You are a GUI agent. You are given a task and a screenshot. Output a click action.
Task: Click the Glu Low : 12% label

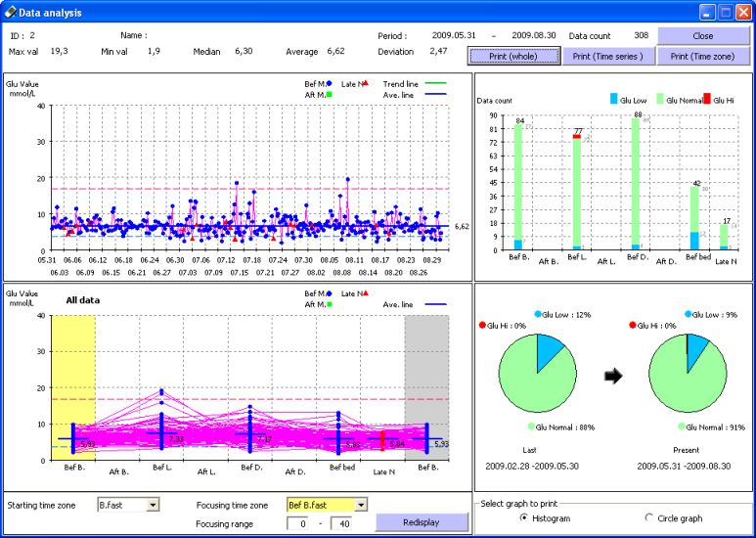[x=566, y=315]
